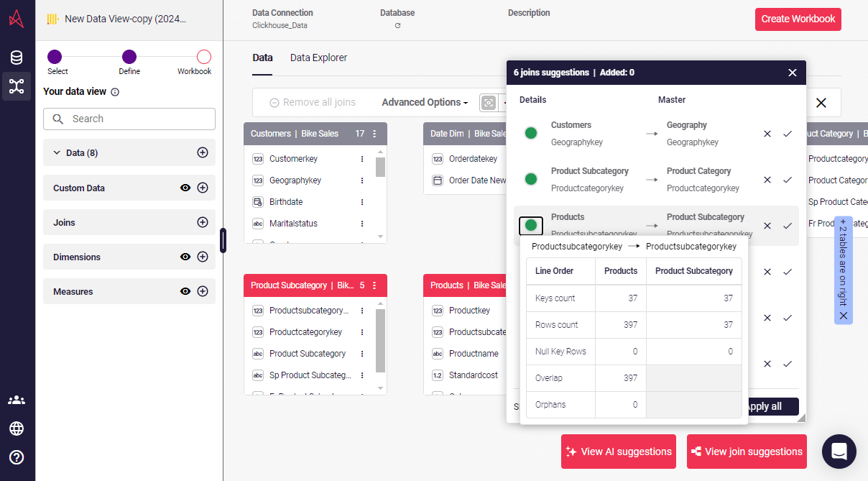Viewport: 868px width, 481px height.
Task: Collapse the Data (8) section
Action: (x=57, y=152)
